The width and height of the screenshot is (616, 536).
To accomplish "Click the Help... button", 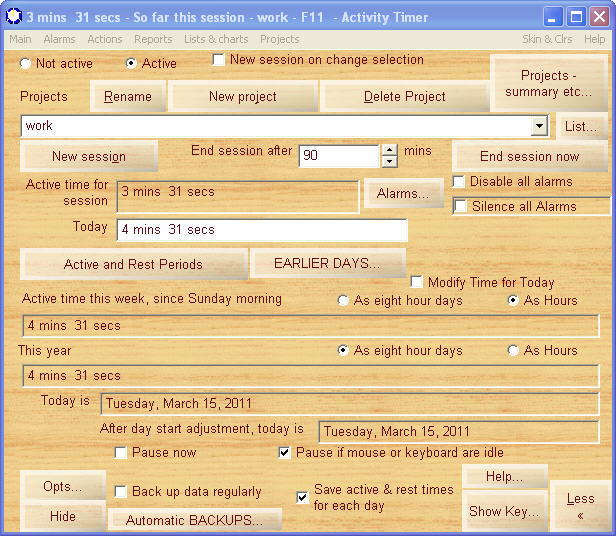I will (x=504, y=477).
